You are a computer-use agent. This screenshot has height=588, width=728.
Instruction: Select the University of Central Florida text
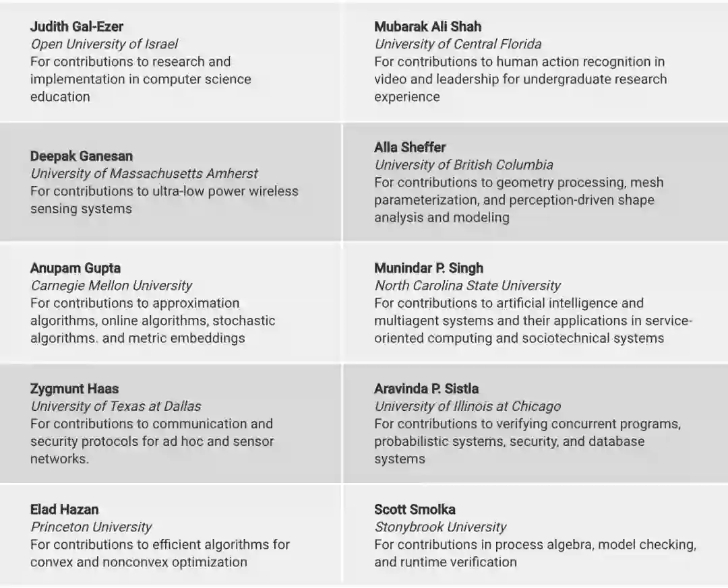click(x=458, y=44)
